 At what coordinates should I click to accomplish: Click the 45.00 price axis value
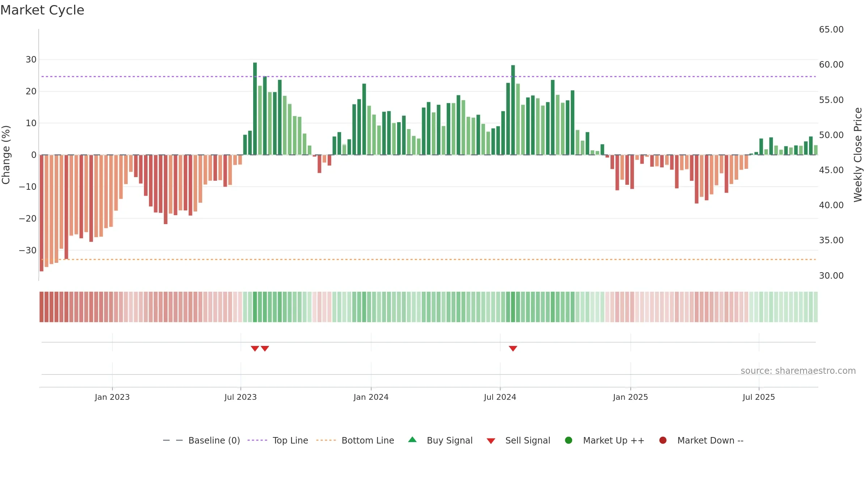[831, 170]
